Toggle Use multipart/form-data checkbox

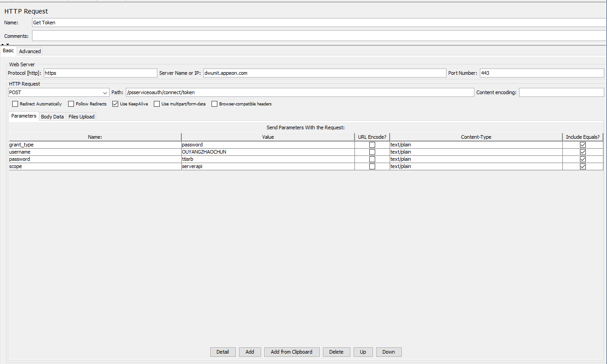[x=157, y=104]
